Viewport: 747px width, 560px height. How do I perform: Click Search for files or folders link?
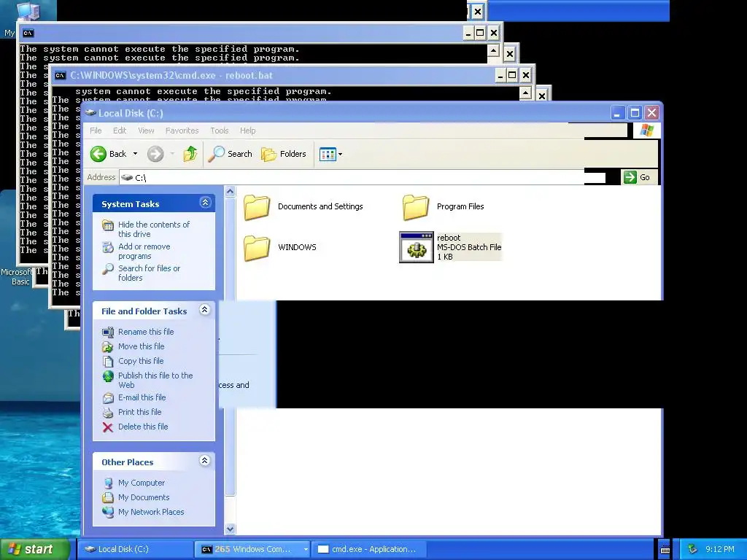149,273
